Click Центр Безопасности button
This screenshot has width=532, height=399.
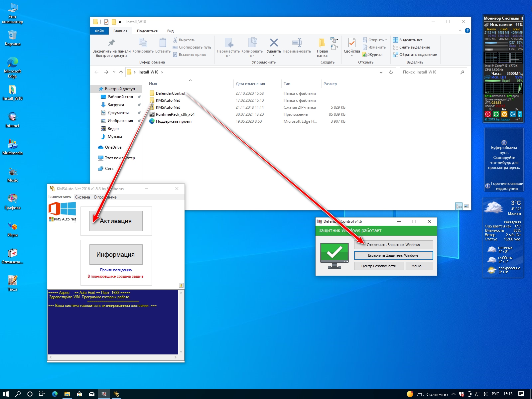[x=379, y=266]
